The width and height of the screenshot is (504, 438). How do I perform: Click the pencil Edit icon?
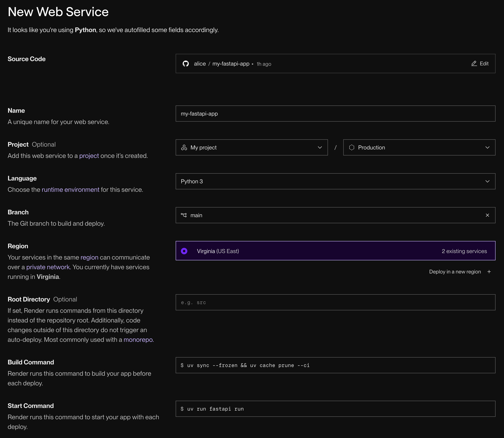[x=474, y=64]
